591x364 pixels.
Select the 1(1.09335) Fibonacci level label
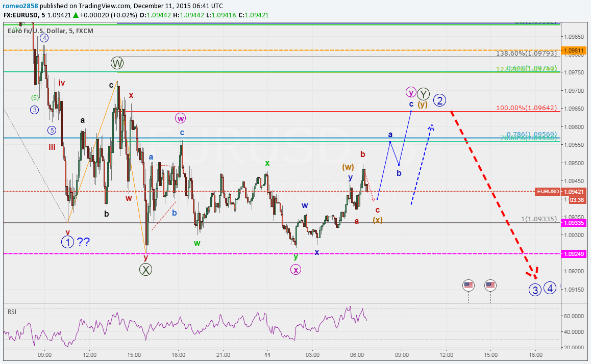click(x=538, y=219)
